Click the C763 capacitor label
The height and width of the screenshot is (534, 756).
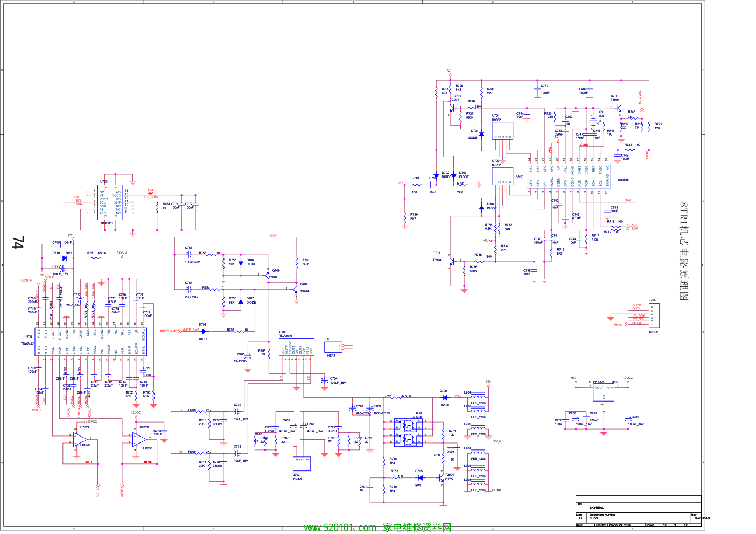pyautogui.click(x=188, y=248)
